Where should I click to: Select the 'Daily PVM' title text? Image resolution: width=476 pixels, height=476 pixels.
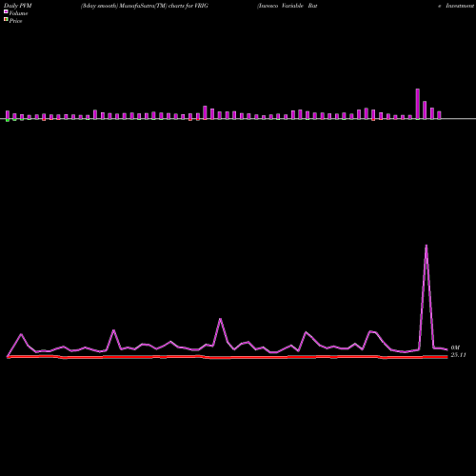click(18, 6)
